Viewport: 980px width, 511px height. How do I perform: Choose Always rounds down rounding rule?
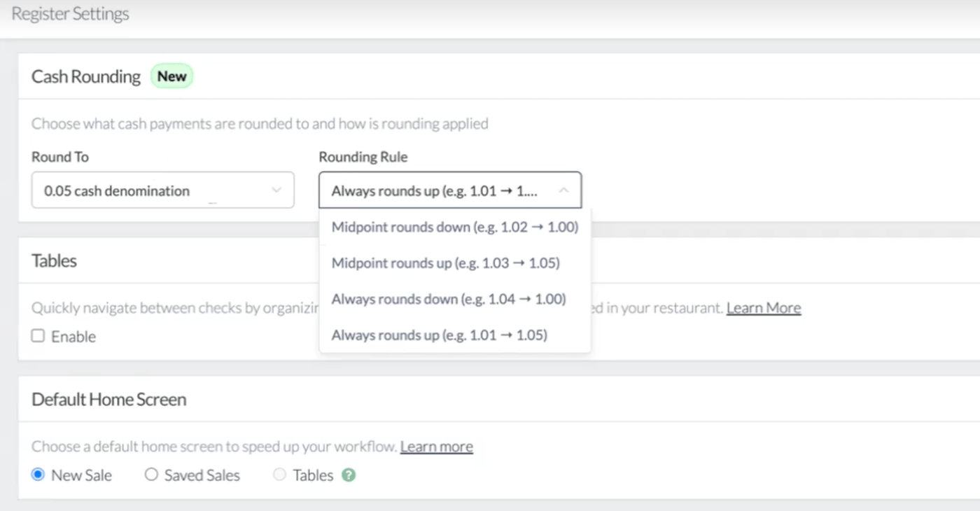coord(449,299)
